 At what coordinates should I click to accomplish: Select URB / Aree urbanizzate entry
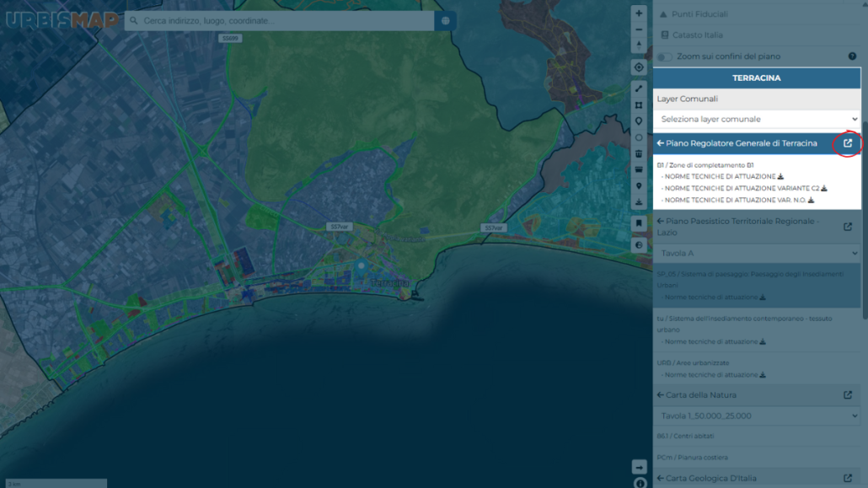point(693,363)
